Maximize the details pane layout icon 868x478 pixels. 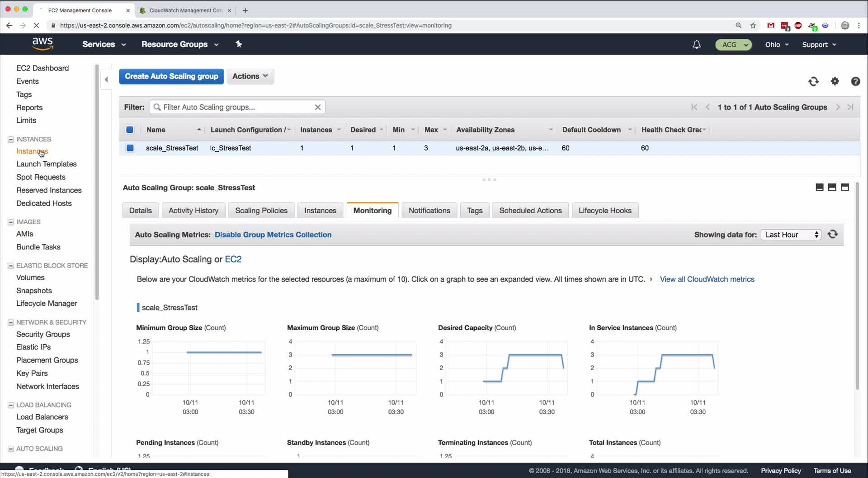pyautogui.click(x=844, y=187)
